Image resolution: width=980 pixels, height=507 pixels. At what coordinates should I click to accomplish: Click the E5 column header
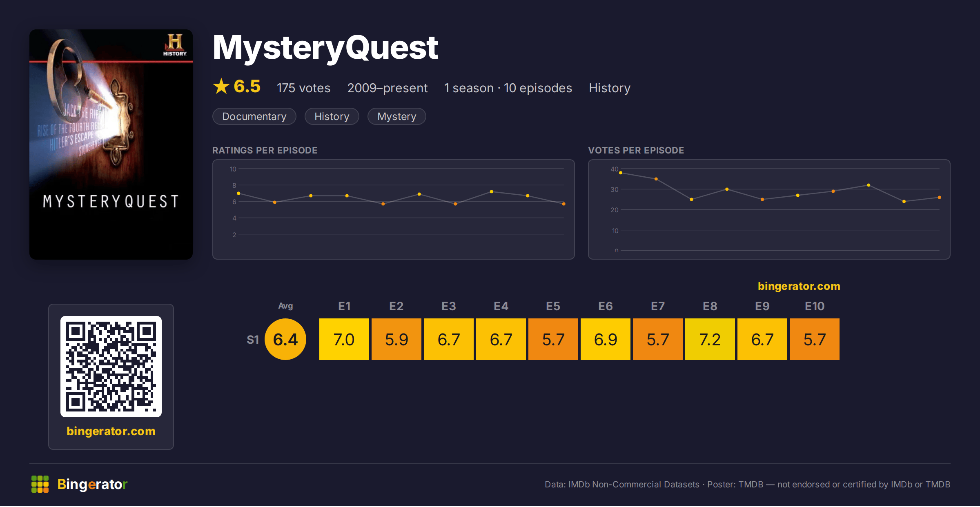553,306
